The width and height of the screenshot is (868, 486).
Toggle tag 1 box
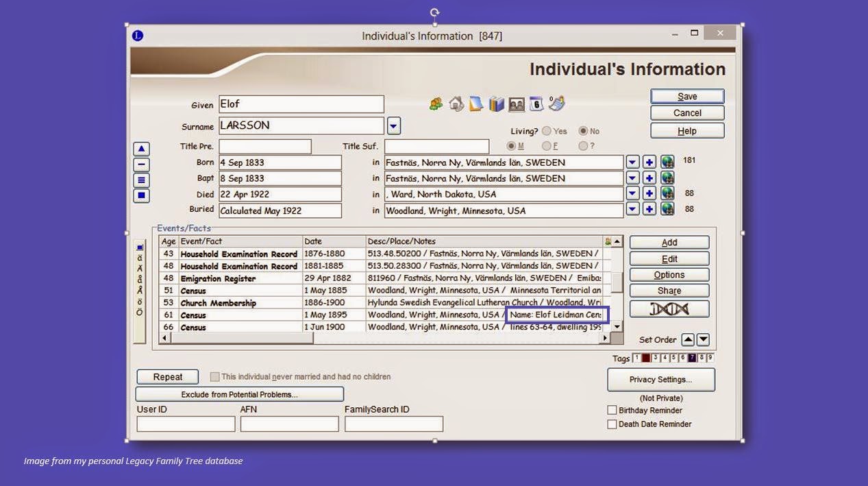(637, 359)
